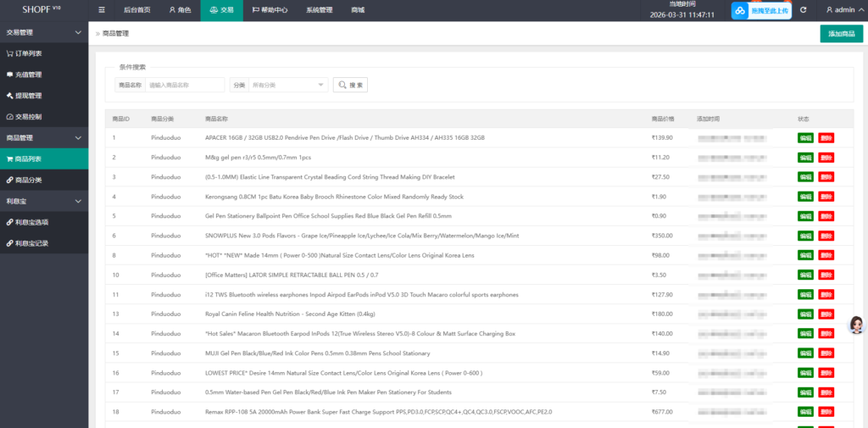Viewport: 868px width, 428px height.
Task: Click the refresh icon in top bar
Action: [x=803, y=10]
